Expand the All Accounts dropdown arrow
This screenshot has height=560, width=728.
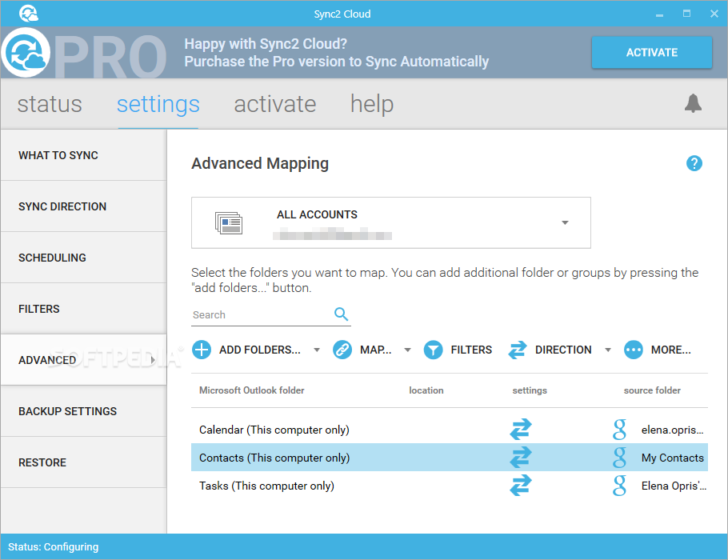565,223
